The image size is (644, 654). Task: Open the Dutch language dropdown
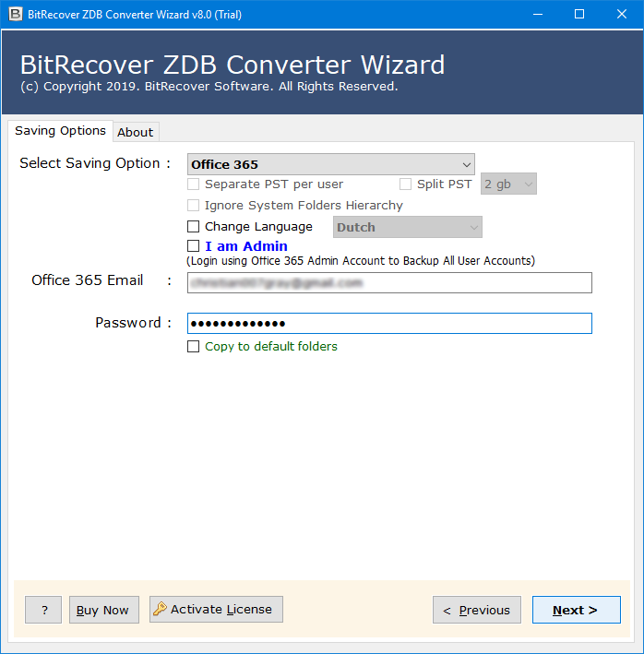click(x=408, y=227)
